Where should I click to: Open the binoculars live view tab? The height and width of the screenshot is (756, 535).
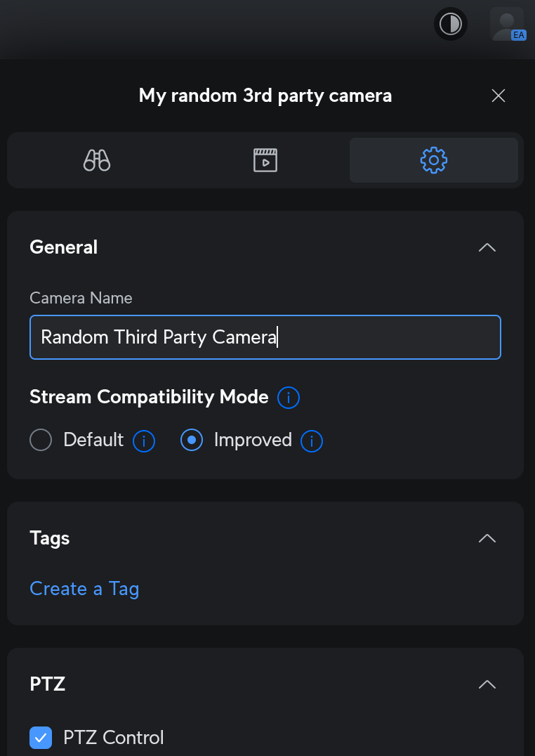(x=97, y=160)
